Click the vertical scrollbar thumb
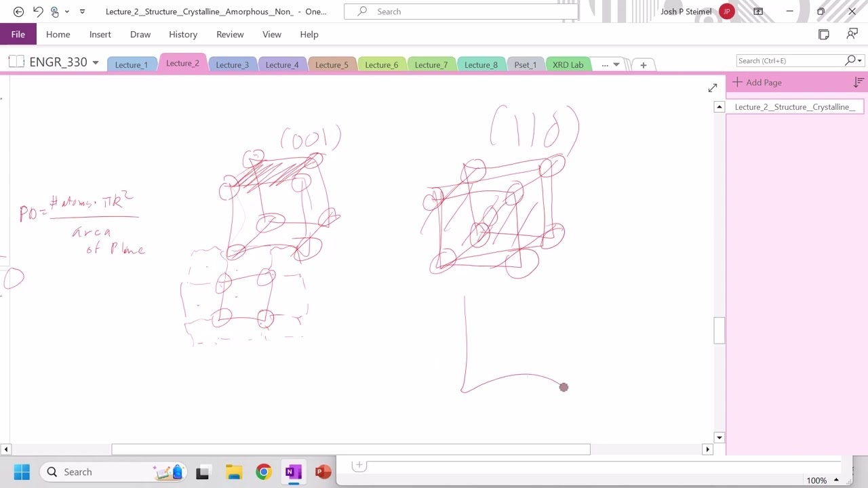Viewport: 868px width, 488px height. [719, 330]
